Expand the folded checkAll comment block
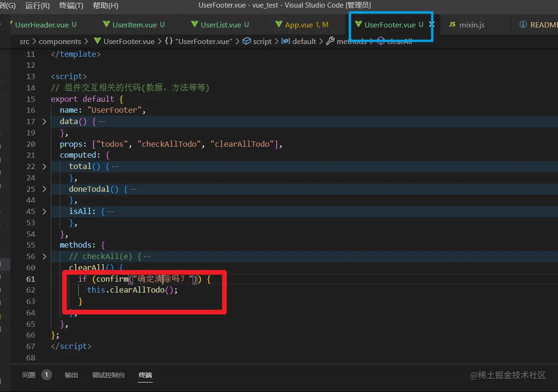 44,256
